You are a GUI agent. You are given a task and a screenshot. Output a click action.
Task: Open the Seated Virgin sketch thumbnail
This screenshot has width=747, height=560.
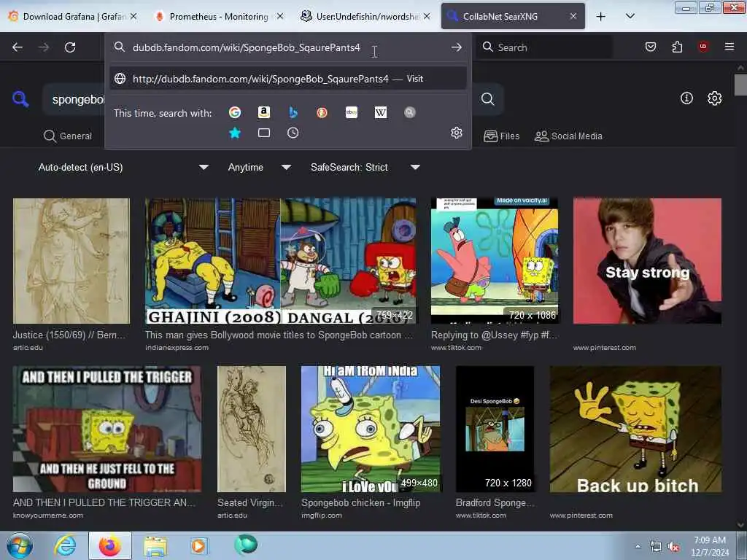[252, 429]
